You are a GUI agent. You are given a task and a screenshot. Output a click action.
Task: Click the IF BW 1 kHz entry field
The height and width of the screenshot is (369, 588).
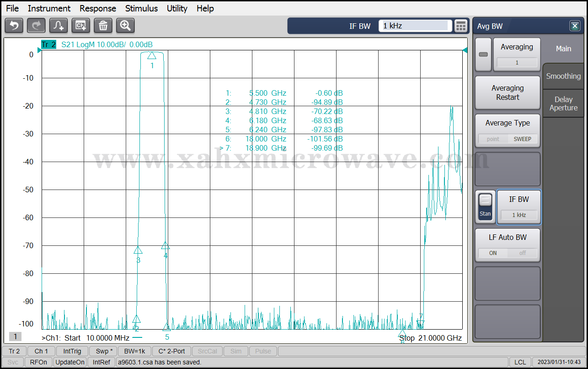[415, 26]
